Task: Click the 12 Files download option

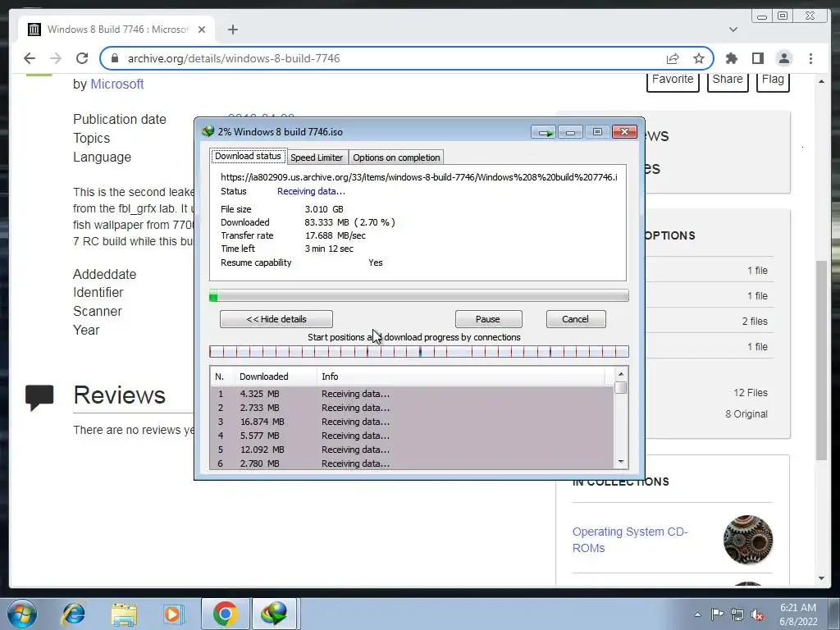Action: tap(750, 393)
